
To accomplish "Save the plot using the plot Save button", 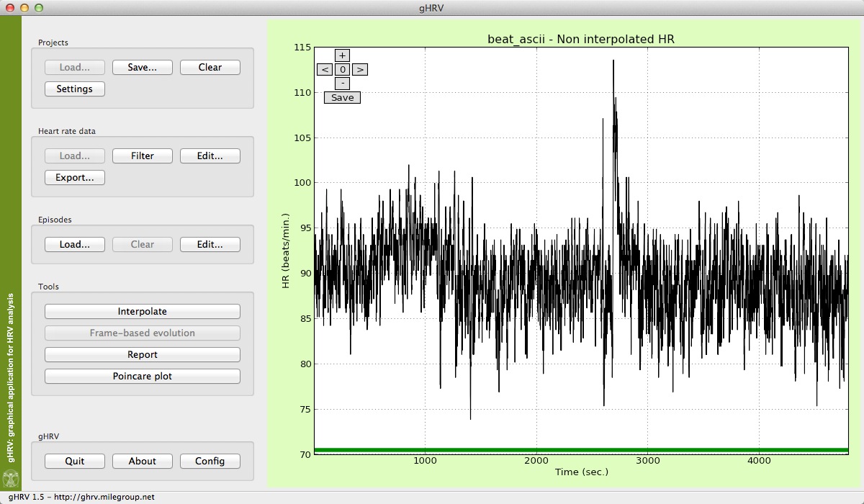I will [342, 98].
